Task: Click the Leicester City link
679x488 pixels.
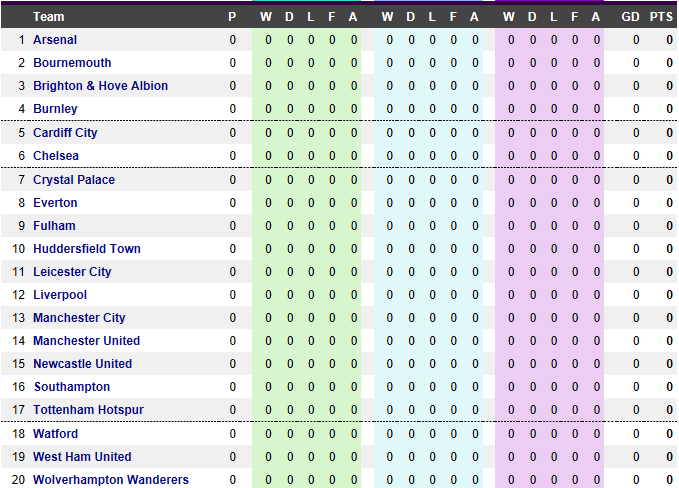Action: (x=72, y=271)
